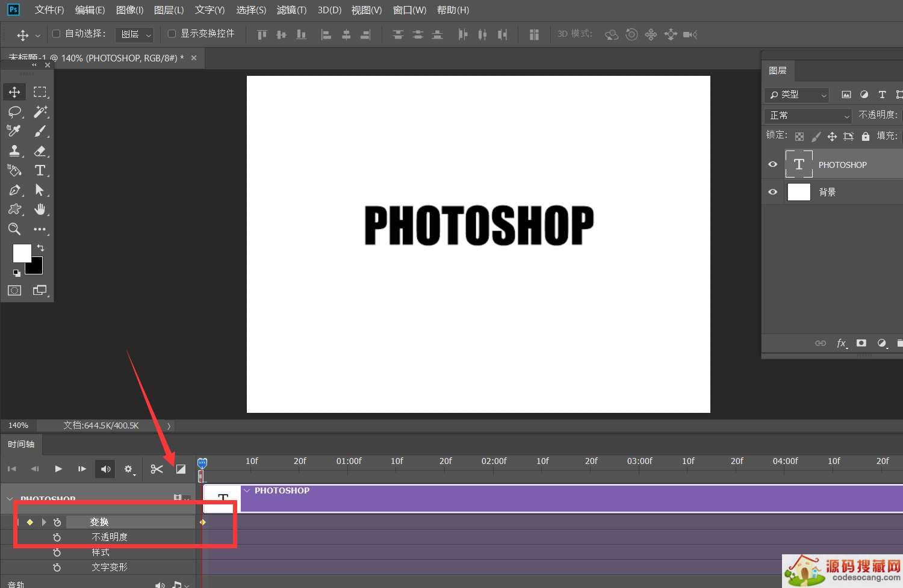Toggle stopwatch for 文字变形 keyframes
This screenshot has width=903, height=588.
[57, 568]
